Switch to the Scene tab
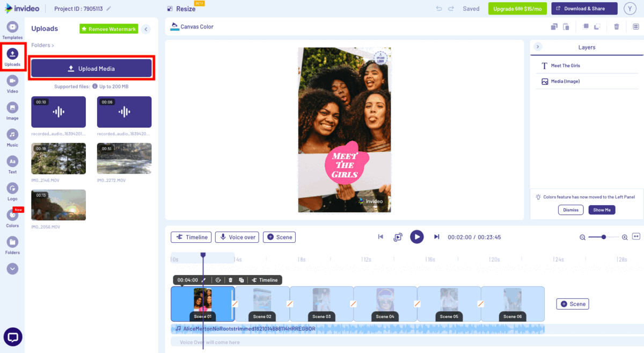644x353 pixels. coord(279,237)
